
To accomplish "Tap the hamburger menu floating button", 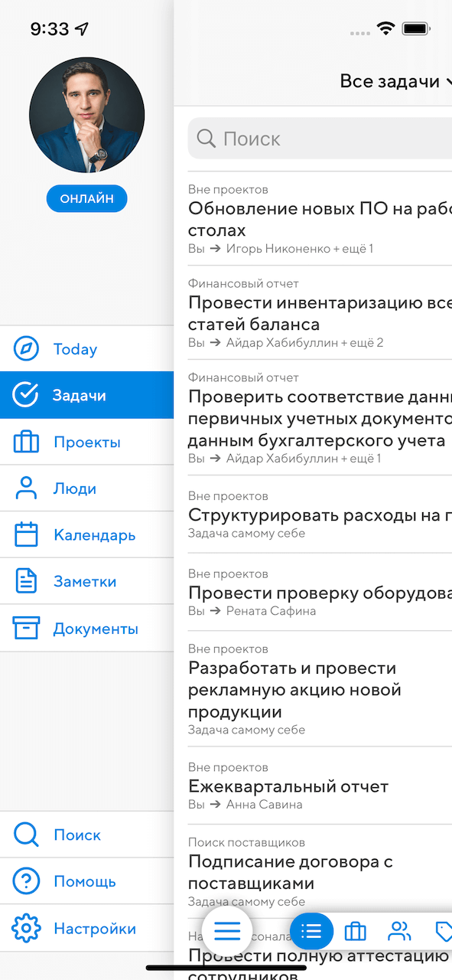I will [227, 931].
